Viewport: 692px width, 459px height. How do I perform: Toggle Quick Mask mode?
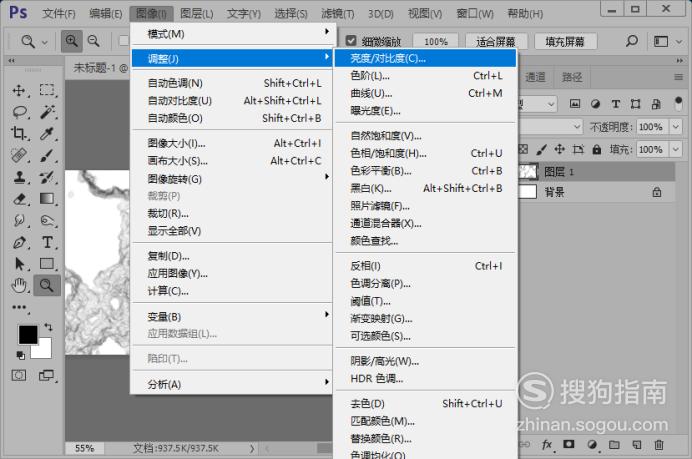[x=19, y=376]
